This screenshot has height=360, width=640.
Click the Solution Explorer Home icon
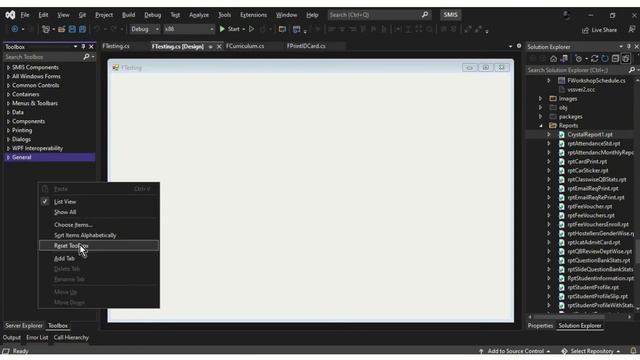click(553, 59)
